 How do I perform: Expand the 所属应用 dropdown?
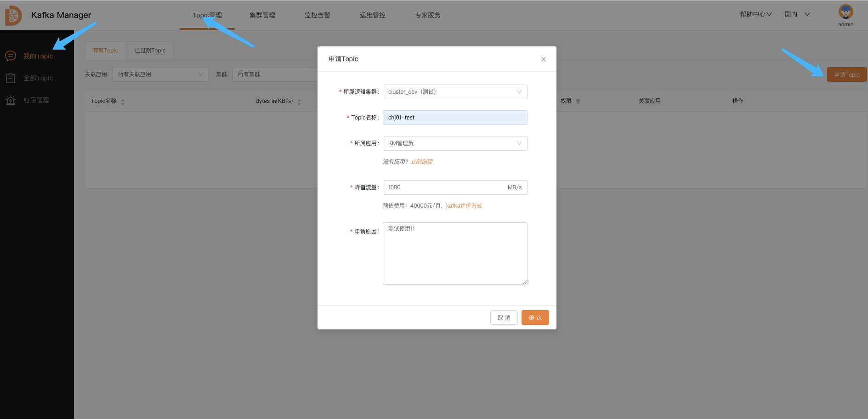pos(455,143)
